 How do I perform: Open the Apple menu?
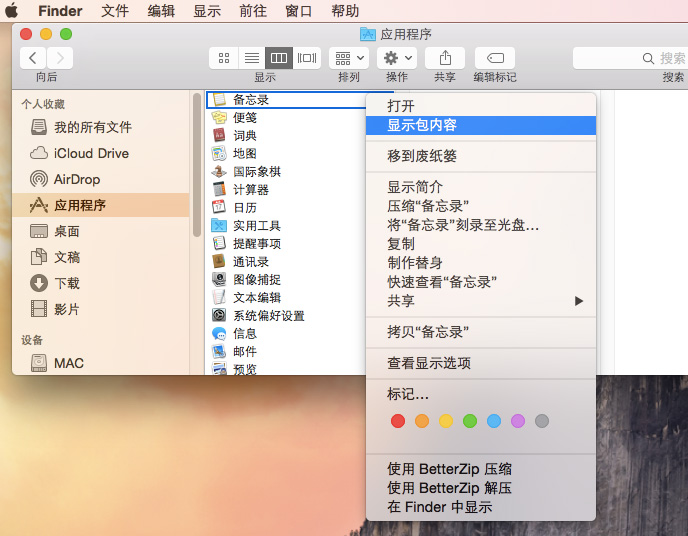pos(12,11)
